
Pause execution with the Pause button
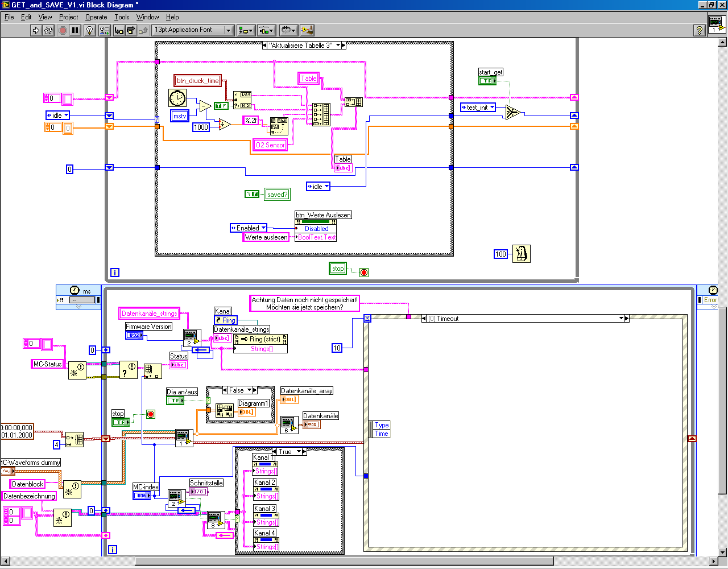click(75, 30)
